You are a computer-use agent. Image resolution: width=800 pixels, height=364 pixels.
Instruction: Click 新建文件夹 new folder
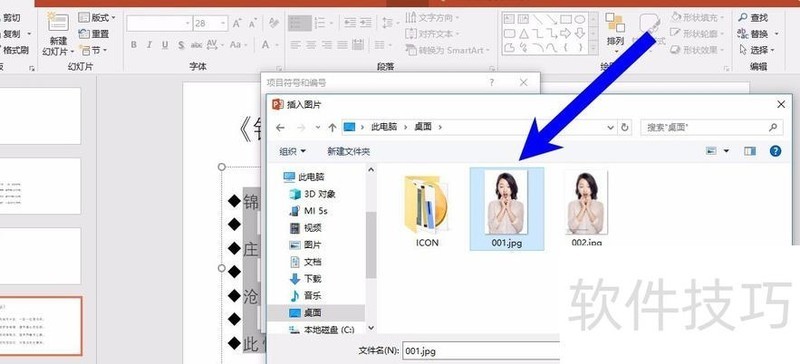[x=348, y=152]
